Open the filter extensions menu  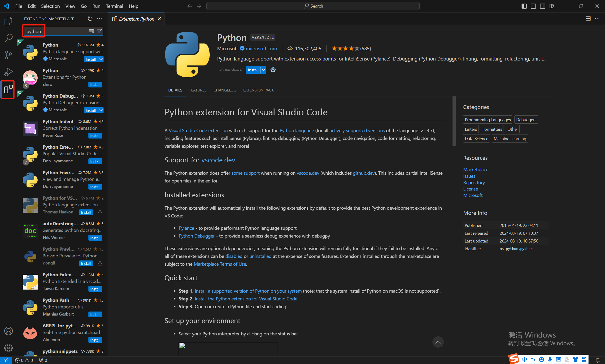pyautogui.click(x=99, y=31)
